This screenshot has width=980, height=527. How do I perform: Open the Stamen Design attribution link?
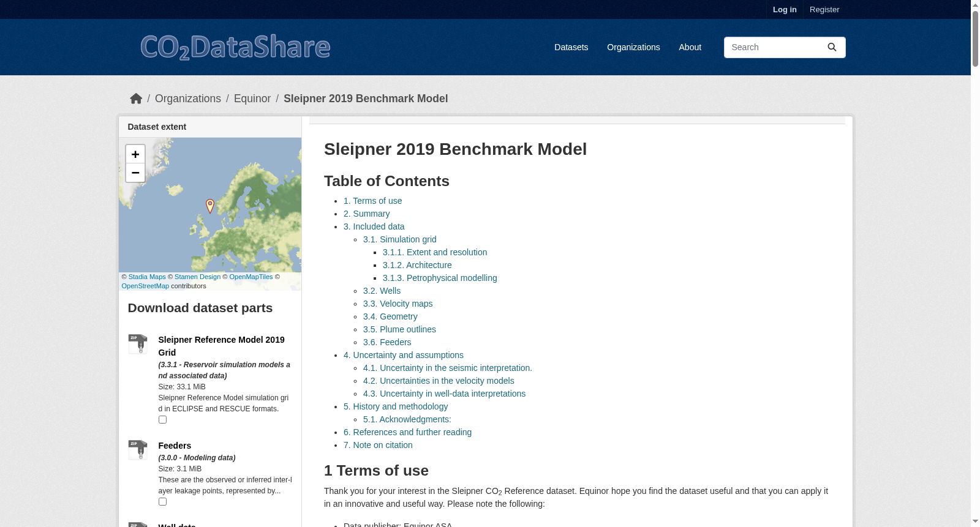click(x=197, y=277)
